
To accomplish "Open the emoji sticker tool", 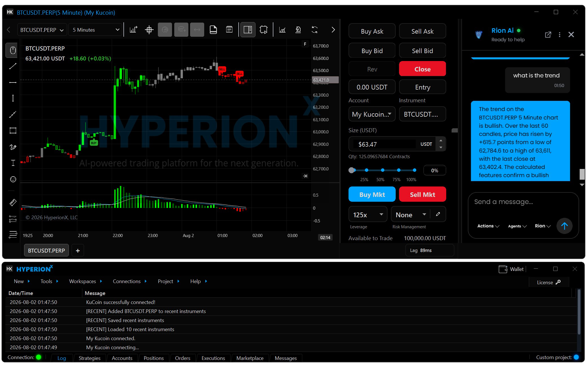I will click(x=13, y=179).
